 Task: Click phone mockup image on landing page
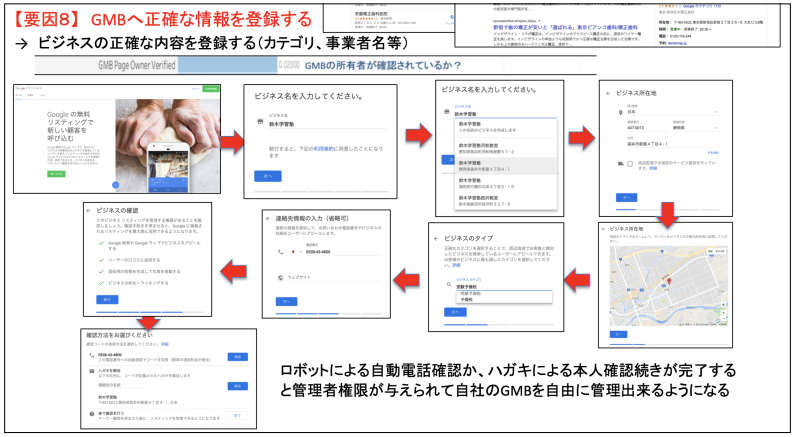(x=168, y=168)
